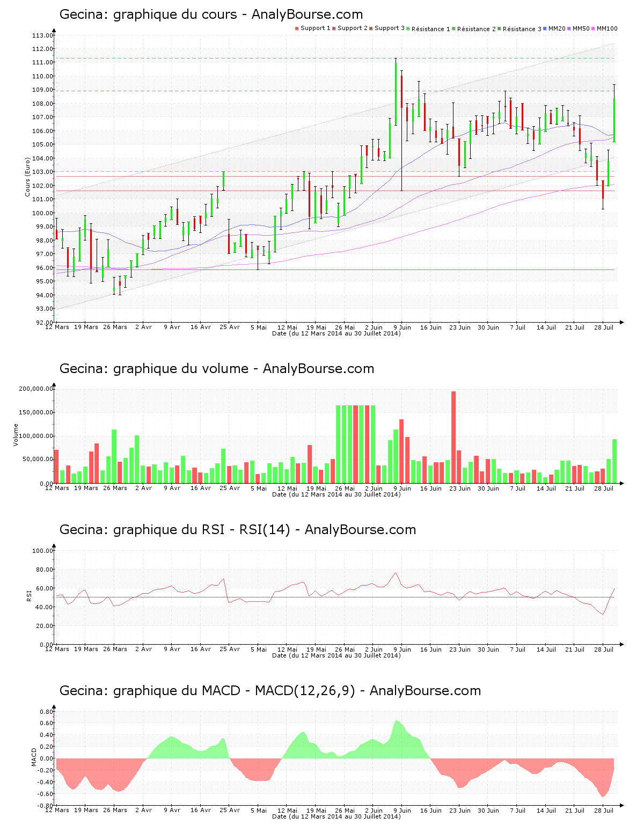Click the 'Volume' vertical axis label
This screenshot has height=832, width=644.
pyautogui.click(x=16, y=435)
